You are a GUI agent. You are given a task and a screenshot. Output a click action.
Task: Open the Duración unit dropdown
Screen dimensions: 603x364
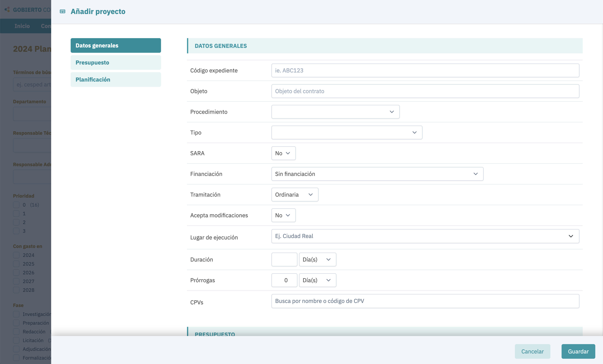317,260
